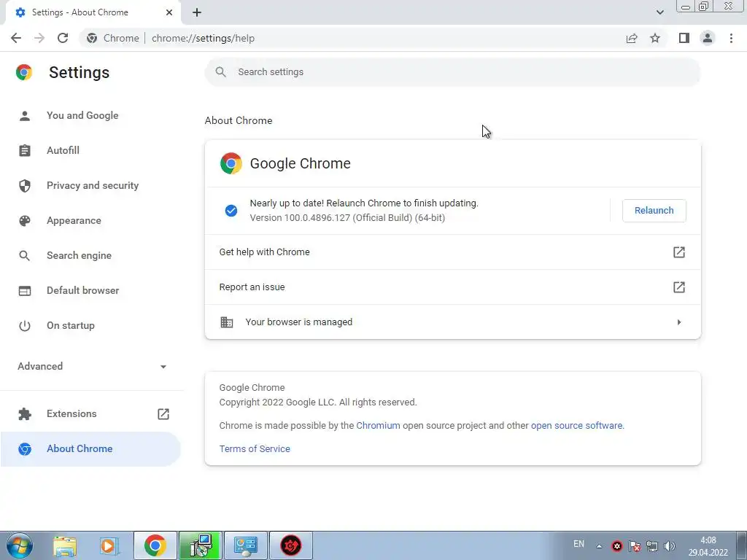Click the blue update checkmark icon
The width and height of the screenshot is (747, 560).
231,211
